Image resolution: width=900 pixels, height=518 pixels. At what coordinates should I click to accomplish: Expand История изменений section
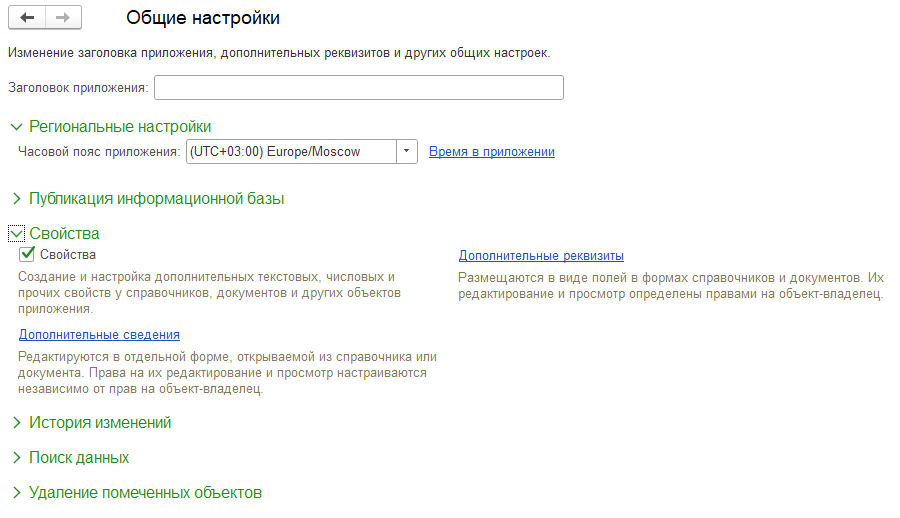point(16,423)
